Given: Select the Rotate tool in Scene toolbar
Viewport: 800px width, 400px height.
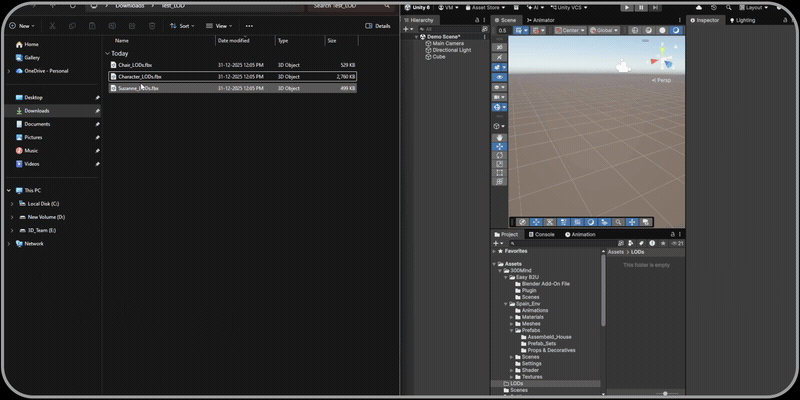Looking at the screenshot, I should point(499,155).
